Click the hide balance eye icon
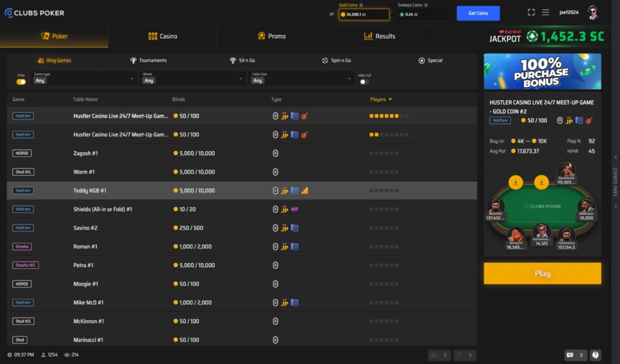Image resolution: width=620 pixels, height=364 pixels. pyautogui.click(x=332, y=14)
